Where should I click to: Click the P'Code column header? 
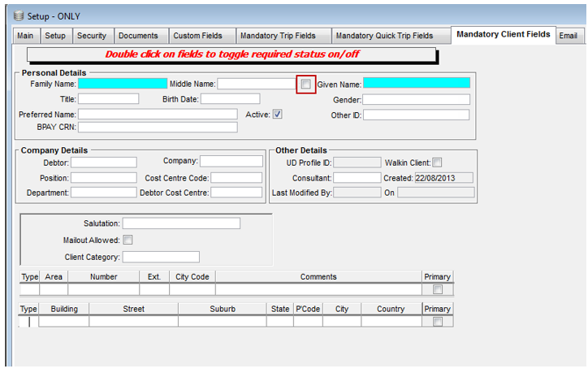(x=308, y=309)
